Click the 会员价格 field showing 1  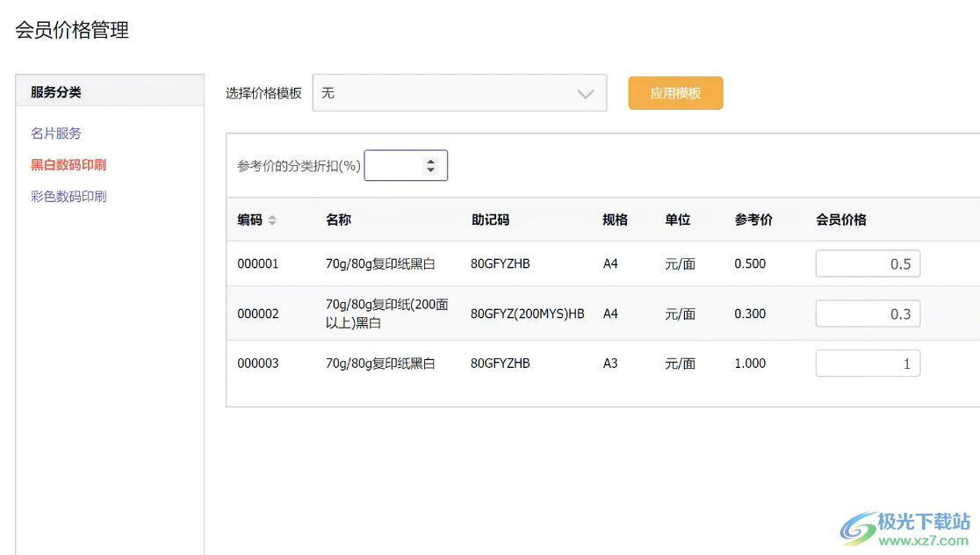pos(868,364)
